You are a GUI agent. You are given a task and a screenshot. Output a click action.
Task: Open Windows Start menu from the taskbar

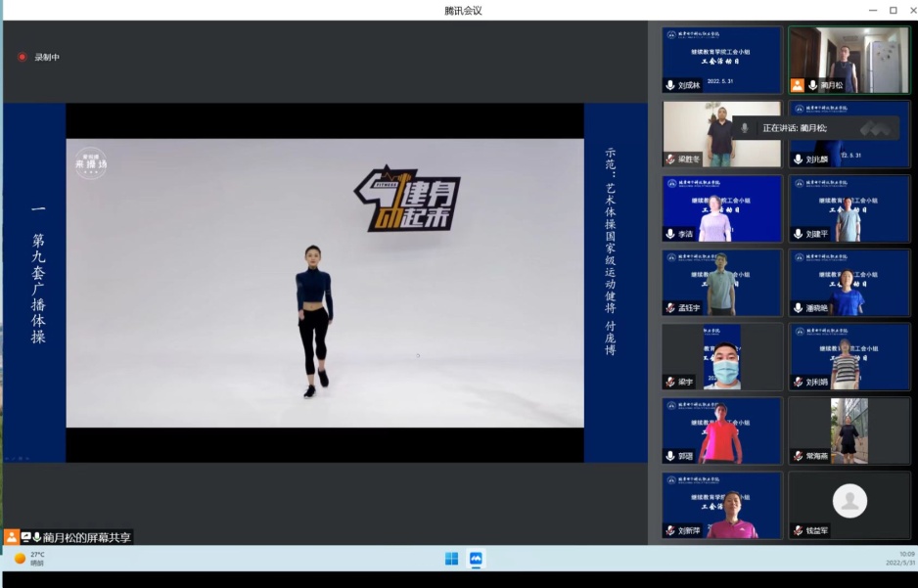click(x=451, y=559)
